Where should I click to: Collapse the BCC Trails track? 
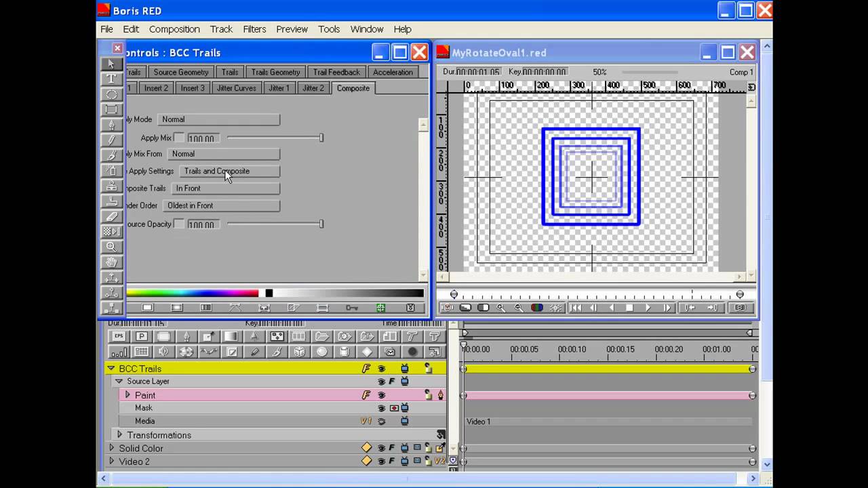pos(111,369)
